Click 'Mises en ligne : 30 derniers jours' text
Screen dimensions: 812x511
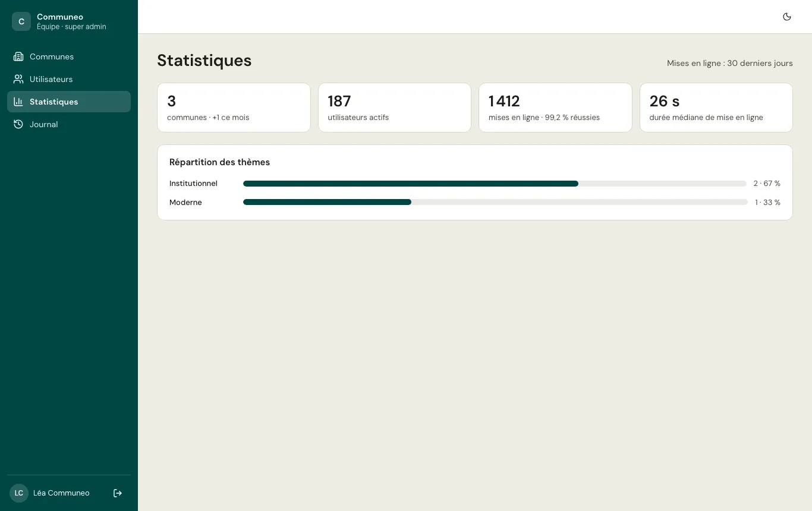(730, 63)
